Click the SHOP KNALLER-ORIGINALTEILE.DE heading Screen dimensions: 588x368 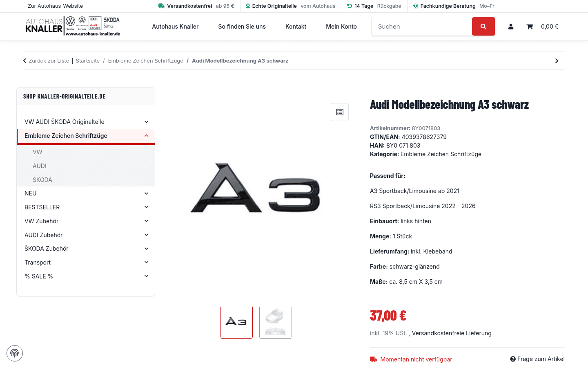pos(64,96)
